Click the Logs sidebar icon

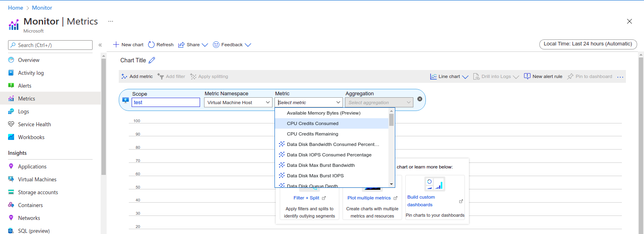11,111
